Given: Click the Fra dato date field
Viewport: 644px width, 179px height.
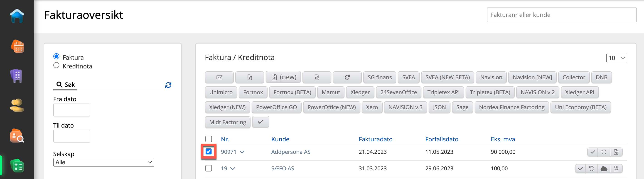Looking at the screenshot, I should 71,110.
